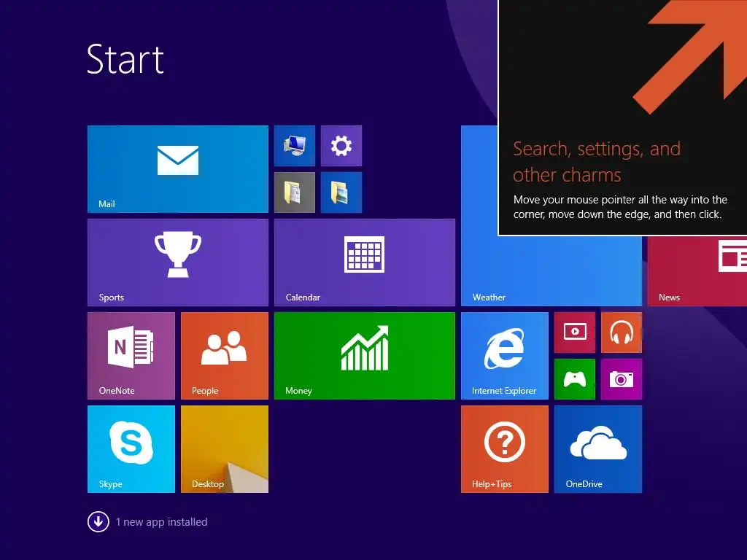Launch the Skype tile
Image resolution: width=747 pixels, height=560 pixels.
(x=131, y=449)
